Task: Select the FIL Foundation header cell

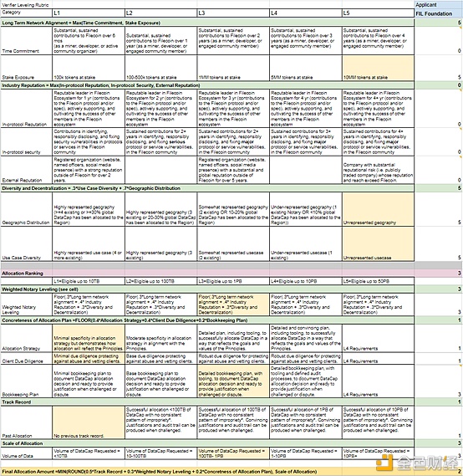Action: click(x=439, y=13)
